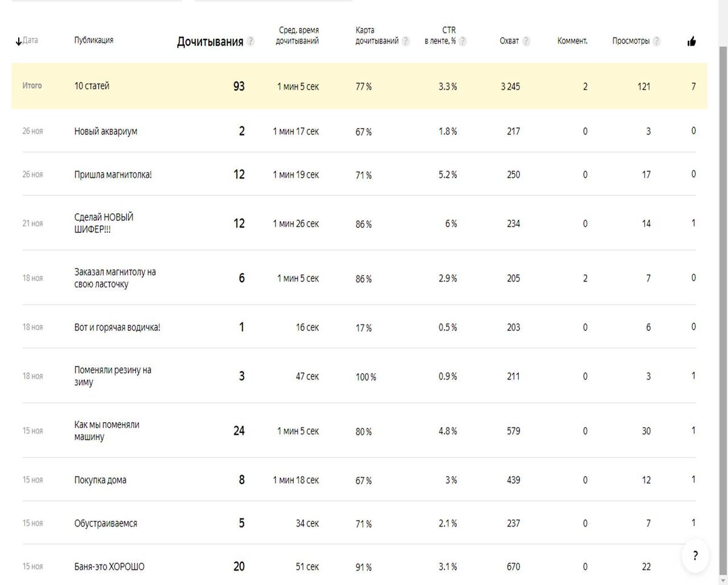Open the article Покупка дома
The width and height of the screenshot is (728, 585).
point(100,480)
